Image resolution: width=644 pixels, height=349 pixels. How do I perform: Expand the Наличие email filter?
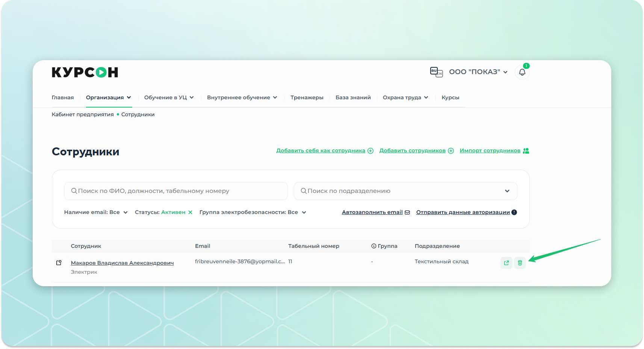point(95,212)
